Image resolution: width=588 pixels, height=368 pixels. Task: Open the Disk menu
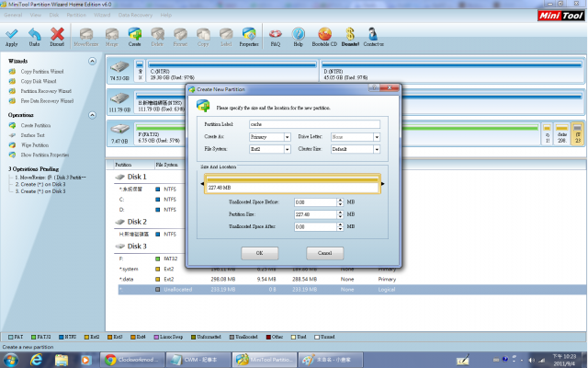54,15
